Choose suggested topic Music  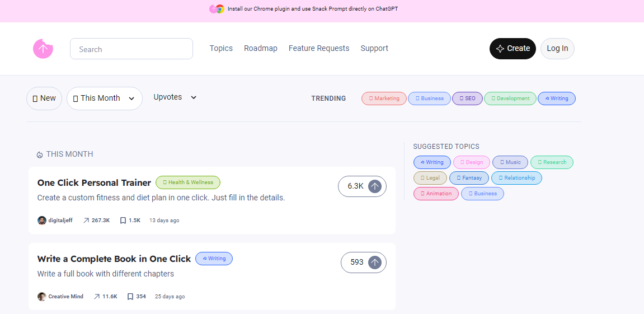tap(510, 162)
